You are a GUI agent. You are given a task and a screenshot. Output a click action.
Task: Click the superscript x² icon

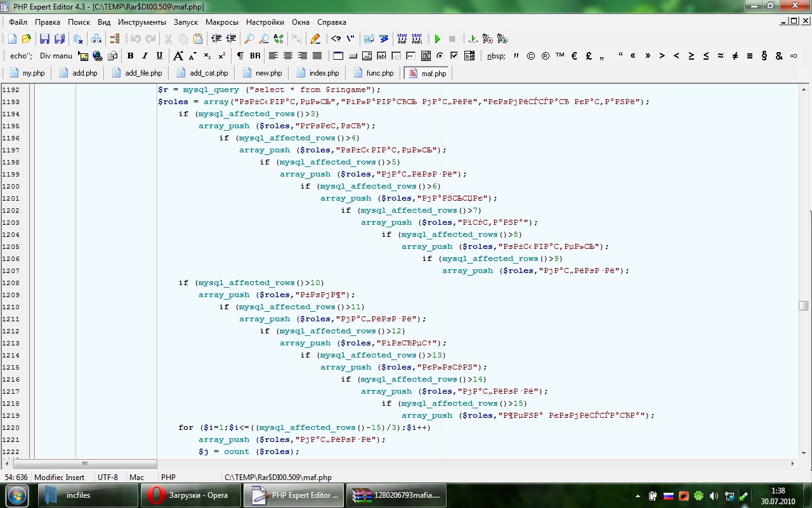click(x=222, y=56)
